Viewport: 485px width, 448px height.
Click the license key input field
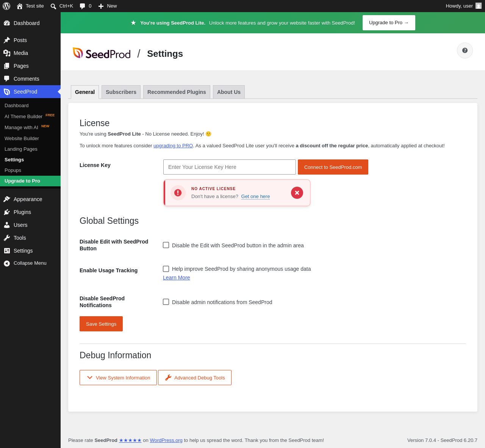tap(230, 167)
